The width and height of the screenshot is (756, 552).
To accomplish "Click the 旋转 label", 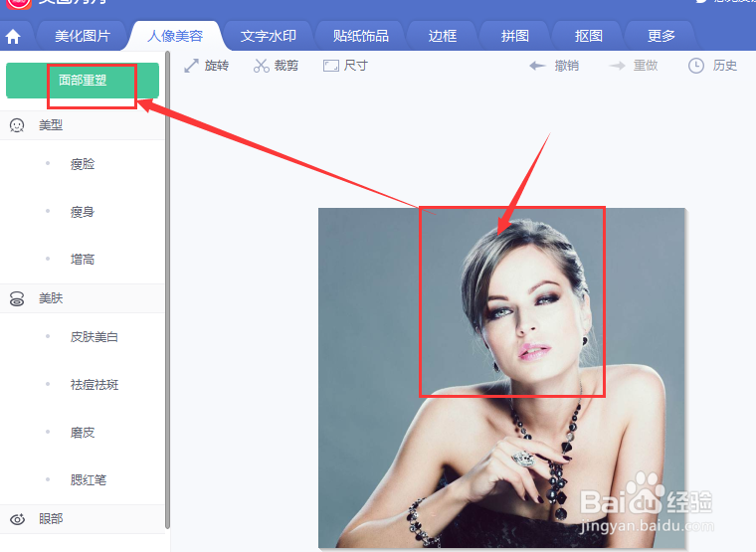I will coord(217,66).
